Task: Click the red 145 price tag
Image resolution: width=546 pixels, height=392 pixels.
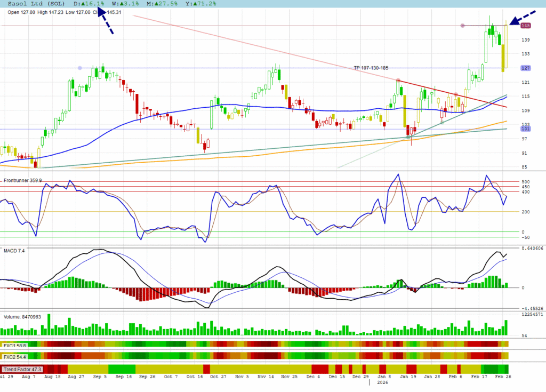Action: pos(525,26)
